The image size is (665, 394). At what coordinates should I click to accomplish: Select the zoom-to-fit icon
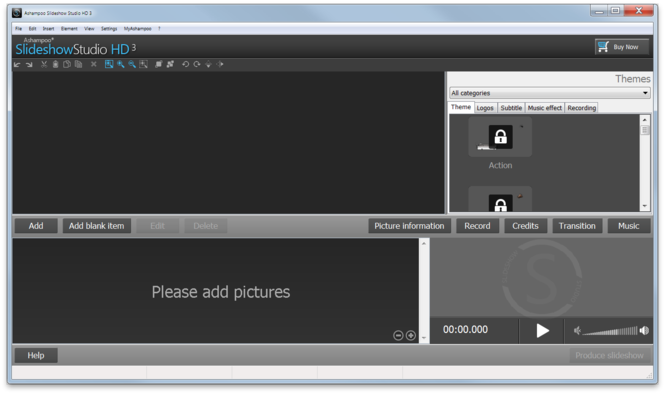click(x=109, y=64)
